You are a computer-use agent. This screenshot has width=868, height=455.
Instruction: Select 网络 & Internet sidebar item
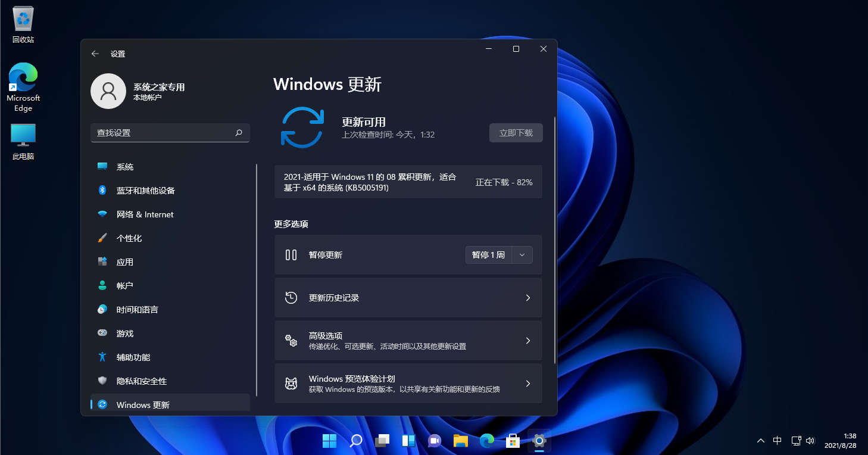coord(145,214)
